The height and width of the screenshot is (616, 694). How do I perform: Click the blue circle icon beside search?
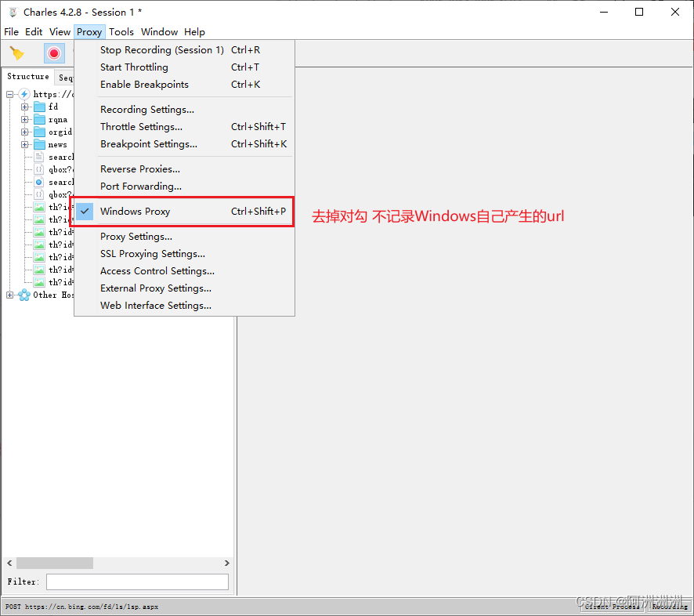(x=39, y=182)
